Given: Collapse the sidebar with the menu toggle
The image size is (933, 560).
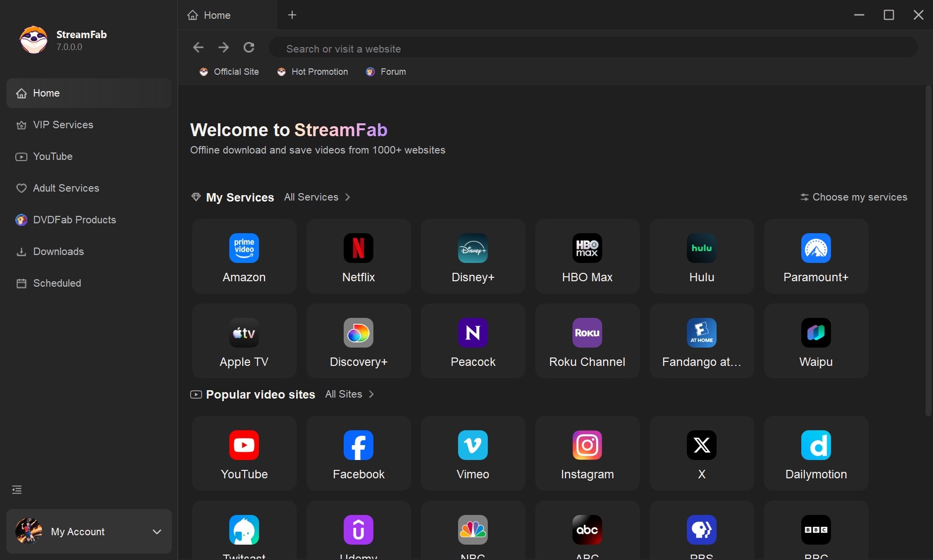Looking at the screenshot, I should click(17, 490).
